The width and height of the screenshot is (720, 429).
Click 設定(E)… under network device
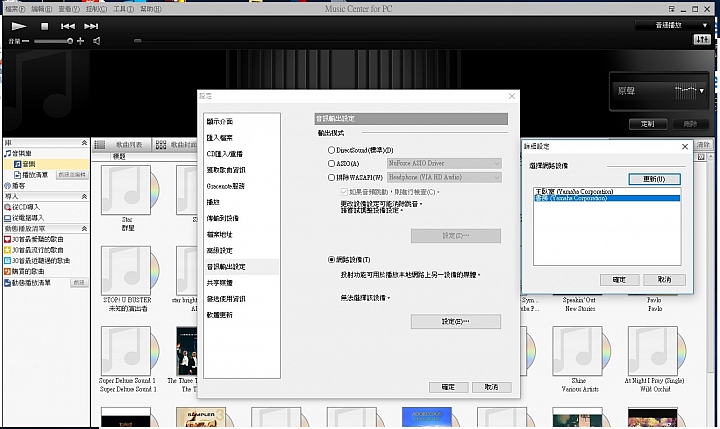(456, 322)
